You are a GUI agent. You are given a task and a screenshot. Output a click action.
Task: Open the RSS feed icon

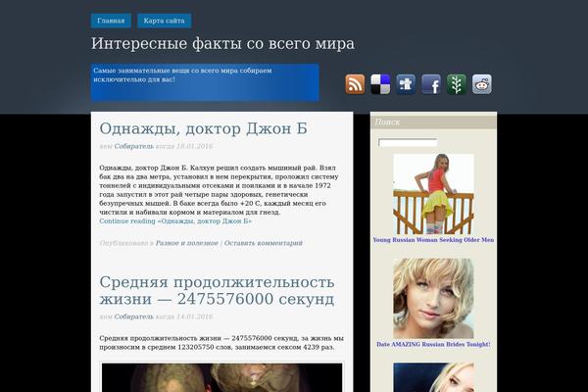[355, 84]
